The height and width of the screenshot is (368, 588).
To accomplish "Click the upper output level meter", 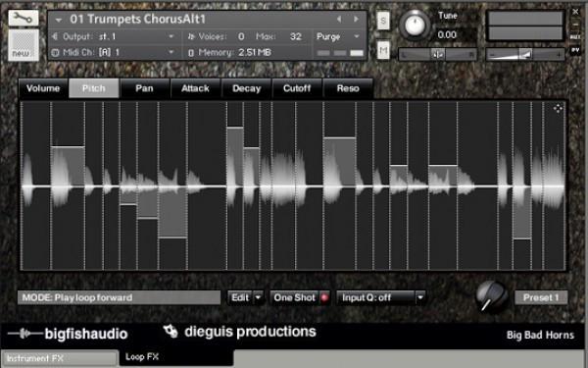I will coord(525,18).
